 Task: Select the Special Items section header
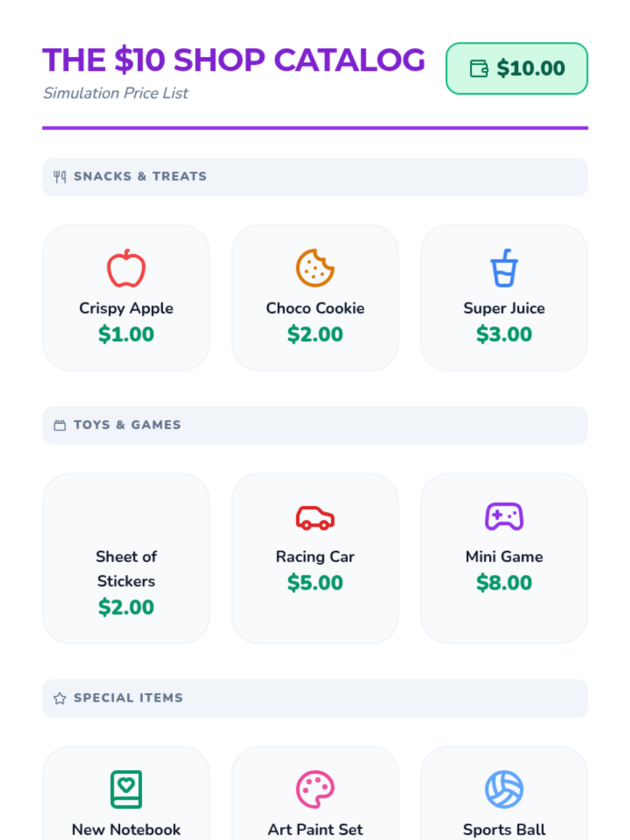click(315, 698)
